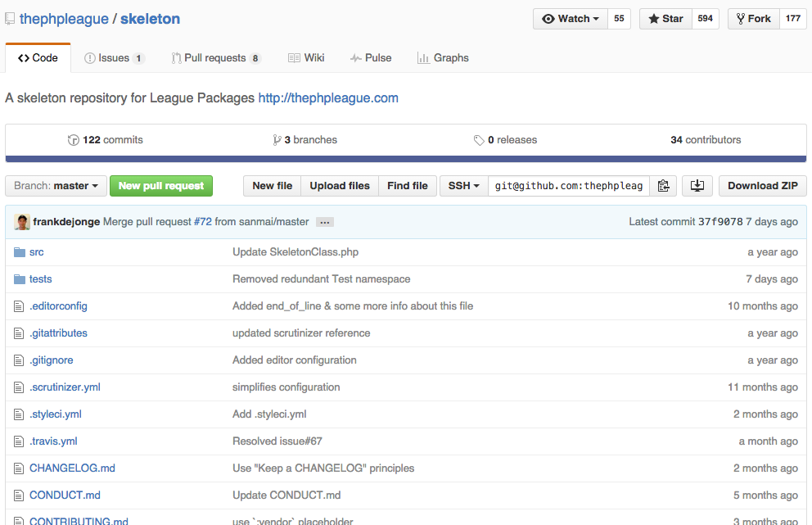Image resolution: width=812 pixels, height=525 pixels.
Task: Open the tests folder
Action: 40,279
